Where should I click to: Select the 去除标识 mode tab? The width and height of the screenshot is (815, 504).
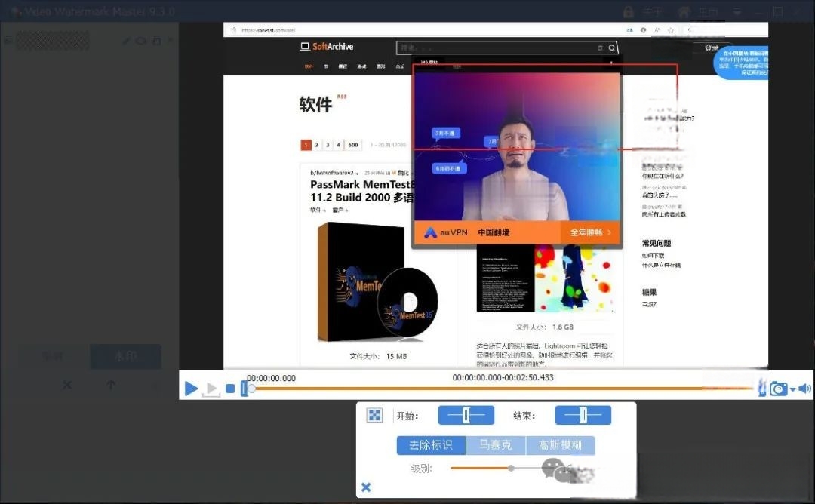coord(431,444)
